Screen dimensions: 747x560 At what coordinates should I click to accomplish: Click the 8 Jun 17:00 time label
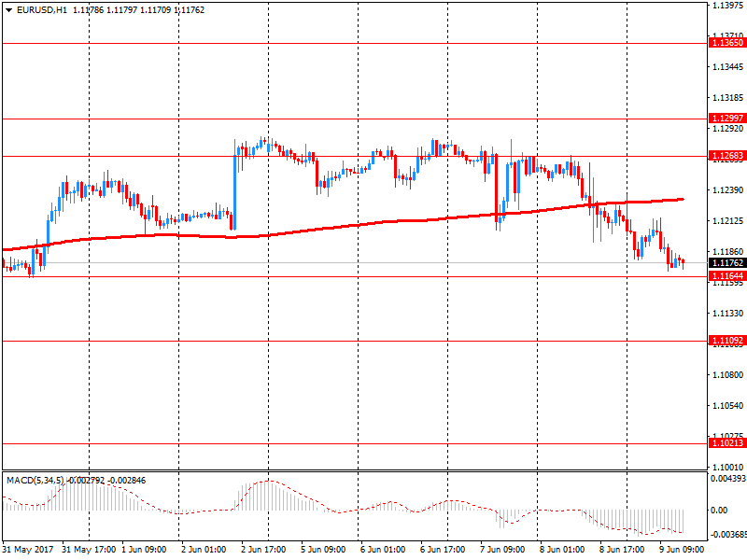coord(622,550)
